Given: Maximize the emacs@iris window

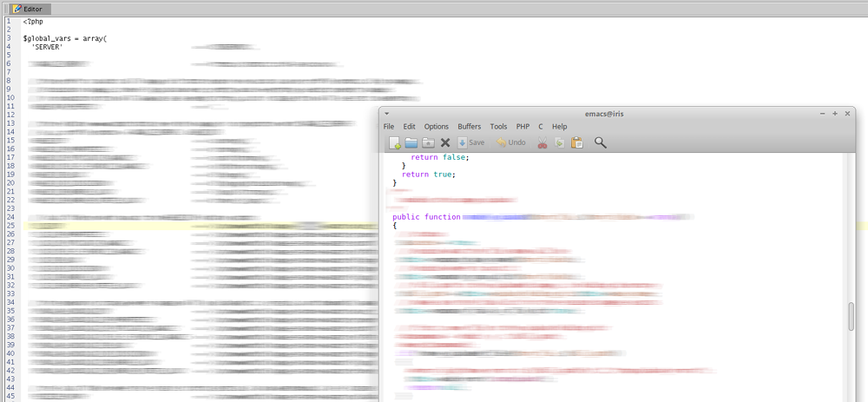Looking at the screenshot, I should point(835,114).
